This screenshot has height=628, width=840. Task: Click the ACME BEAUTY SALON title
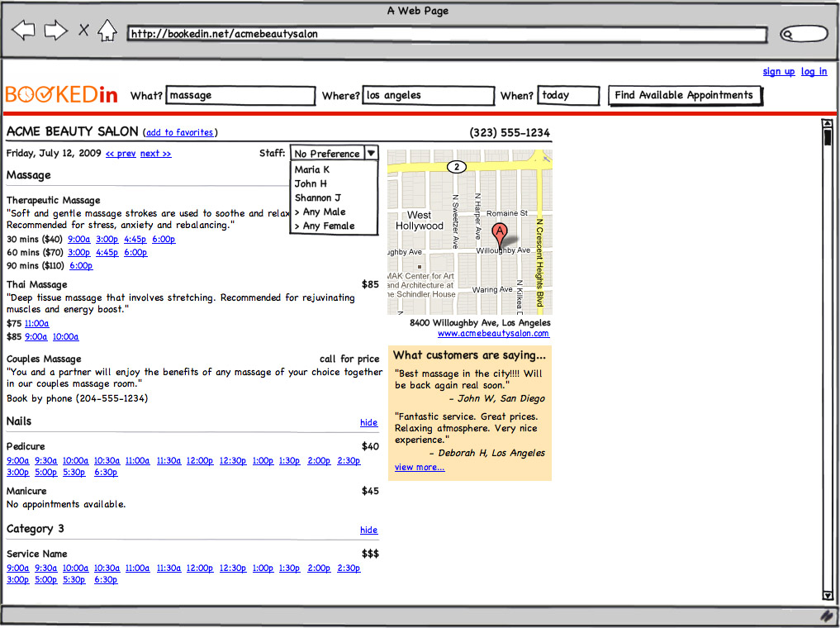(x=73, y=131)
